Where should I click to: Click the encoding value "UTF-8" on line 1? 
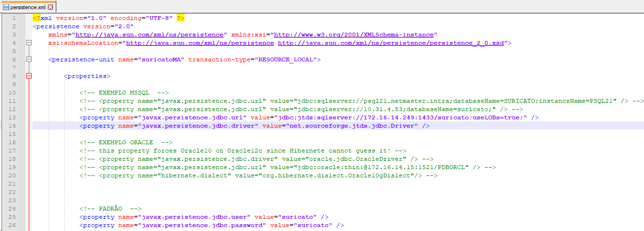point(159,18)
